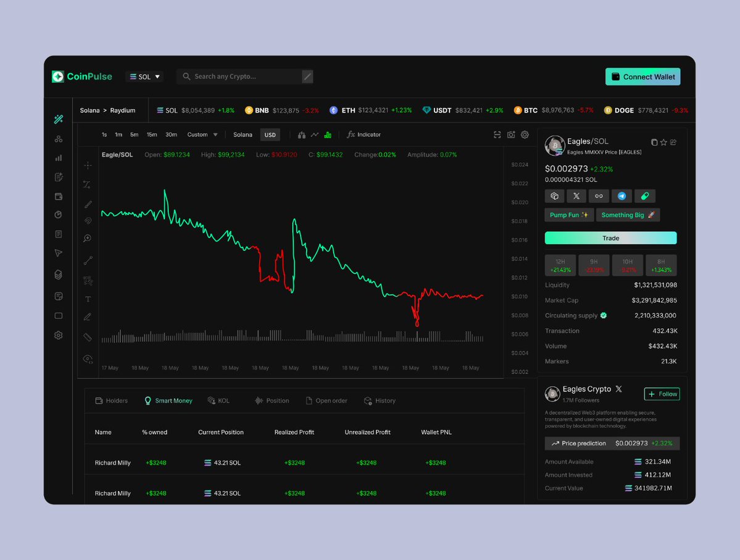This screenshot has width=740, height=560.
Task: Switch to line chart type icon
Action: 314,135
